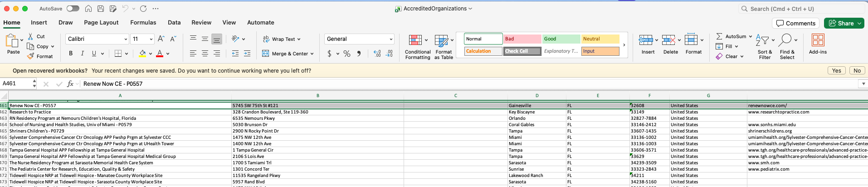Open the Sort & Filter menu
The height and width of the screenshot is (187, 868).
click(765, 47)
